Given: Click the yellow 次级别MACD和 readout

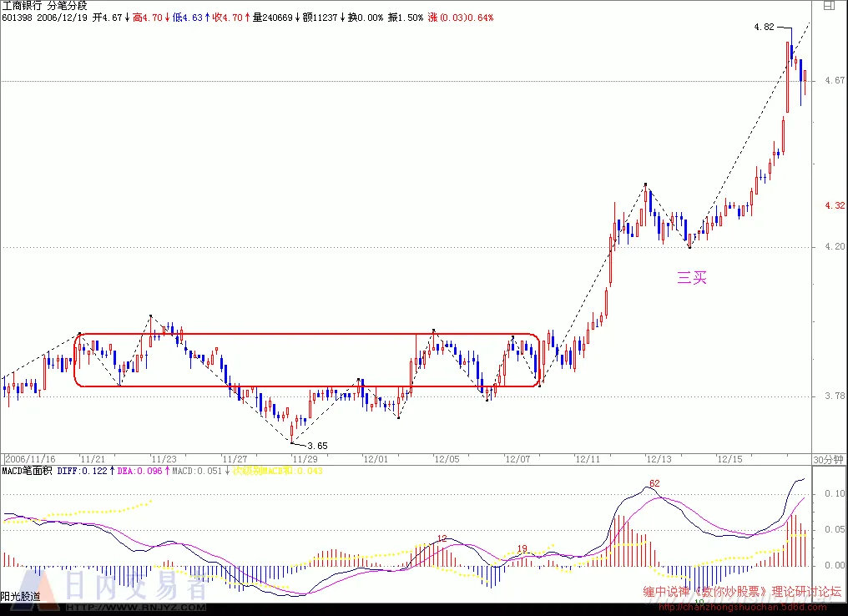Looking at the screenshot, I should click(278, 471).
